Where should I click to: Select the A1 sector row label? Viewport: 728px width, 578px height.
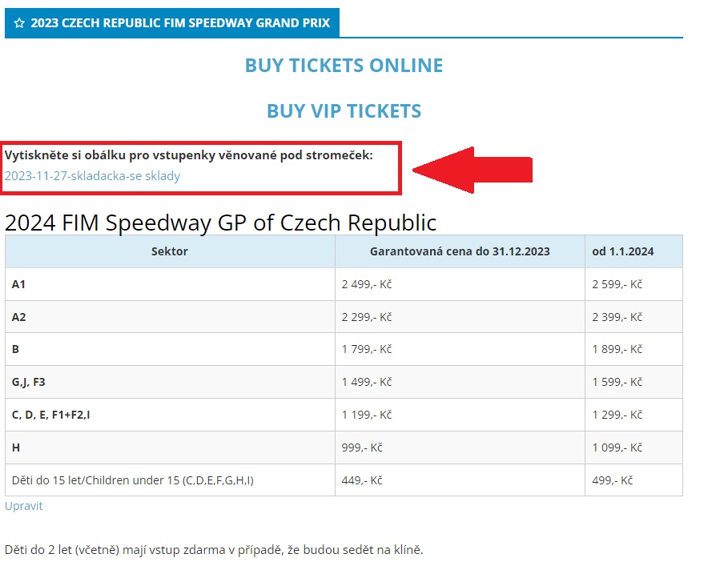[x=18, y=284]
